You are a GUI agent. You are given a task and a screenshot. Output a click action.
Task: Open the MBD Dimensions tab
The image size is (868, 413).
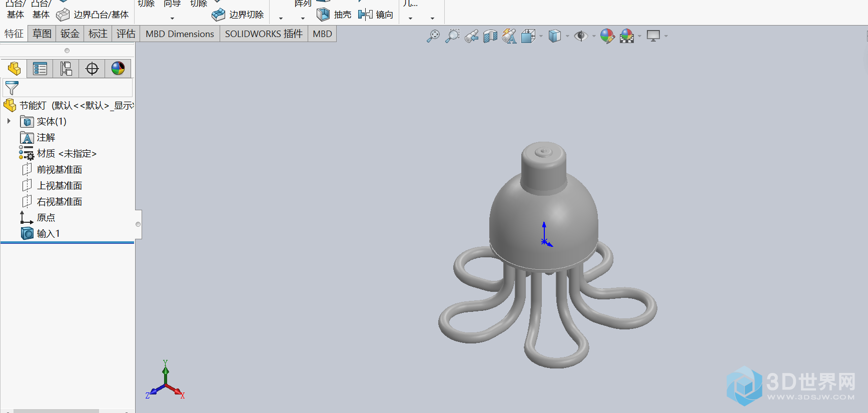[x=180, y=34]
